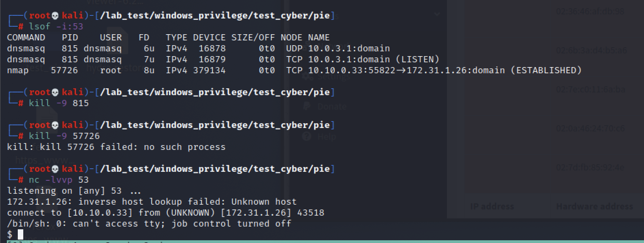Select the MAC address 02:0a:46:24:70:c6
The height and width of the screenshot is (243, 644).
click(590, 128)
